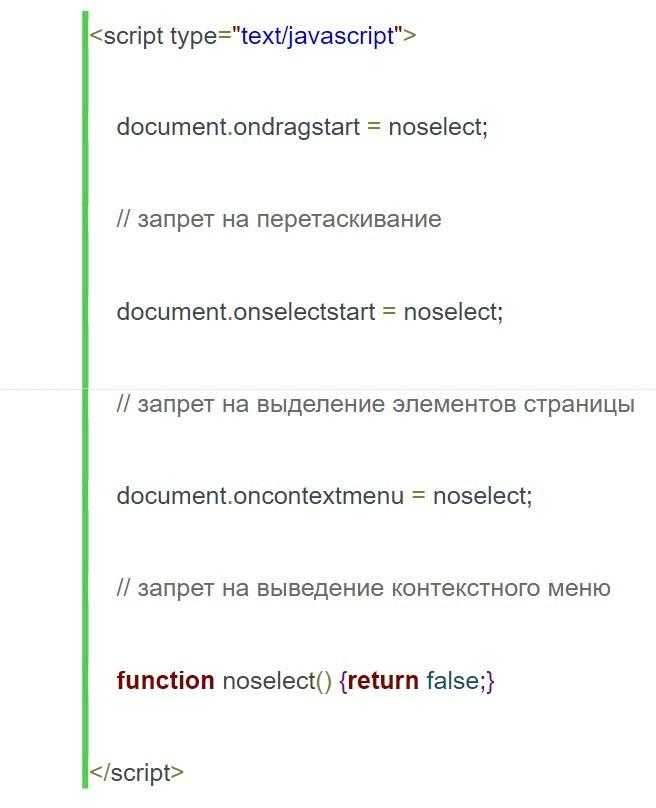Click the word меню in the last comment
Image resolution: width=656 pixels, height=808 pixels.
pyautogui.click(x=579, y=588)
